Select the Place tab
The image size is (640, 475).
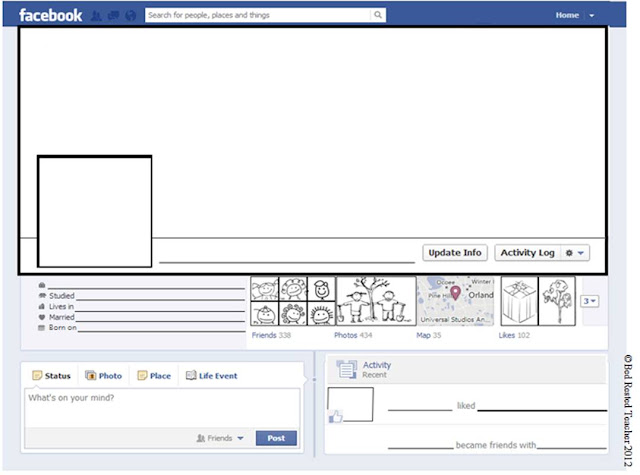click(154, 376)
